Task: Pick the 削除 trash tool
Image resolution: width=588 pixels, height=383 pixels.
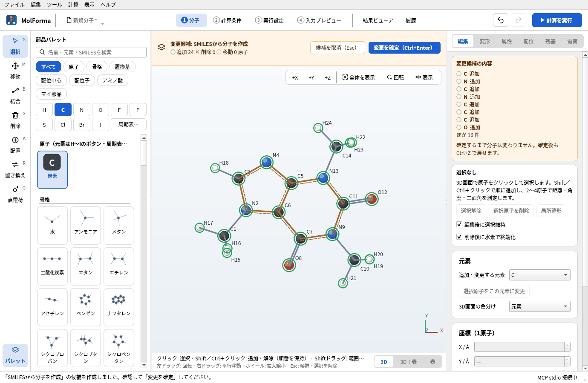Action: 15,120
